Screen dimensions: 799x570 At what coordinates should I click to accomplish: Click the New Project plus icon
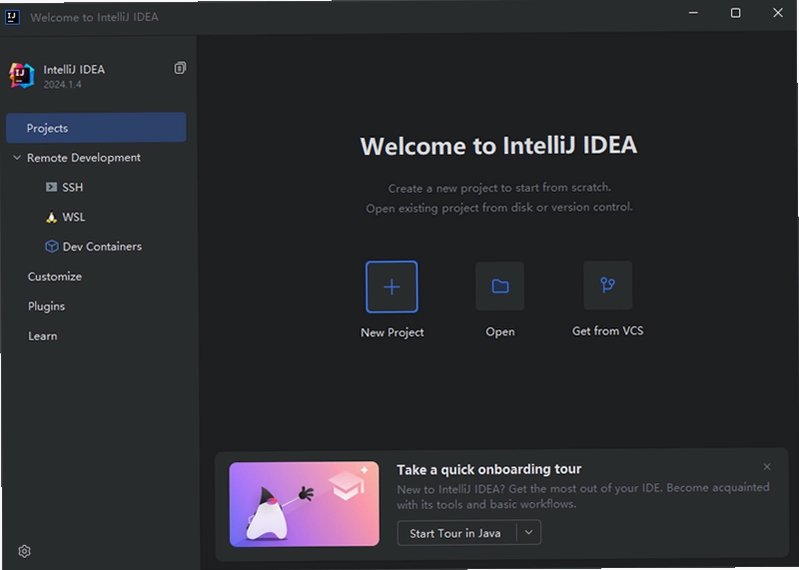[x=391, y=287]
